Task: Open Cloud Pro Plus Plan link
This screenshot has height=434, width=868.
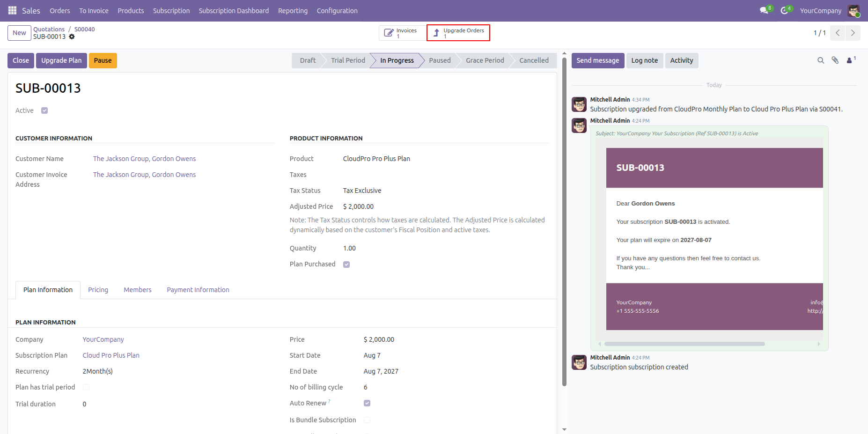Action: pyautogui.click(x=111, y=355)
